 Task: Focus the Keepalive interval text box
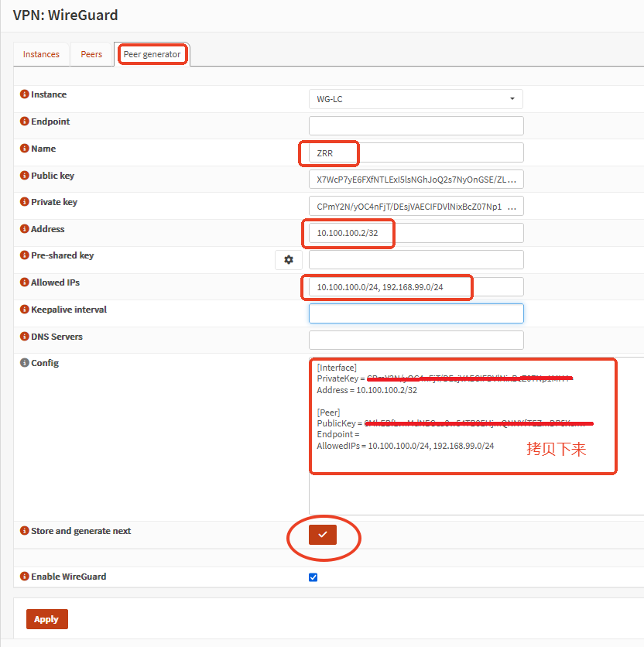[x=416, y=313]
